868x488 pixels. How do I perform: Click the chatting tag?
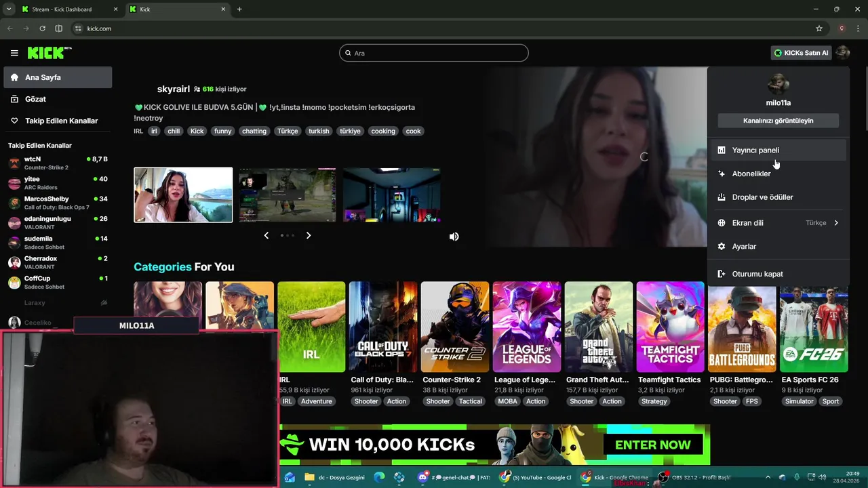tap(254, 131)
